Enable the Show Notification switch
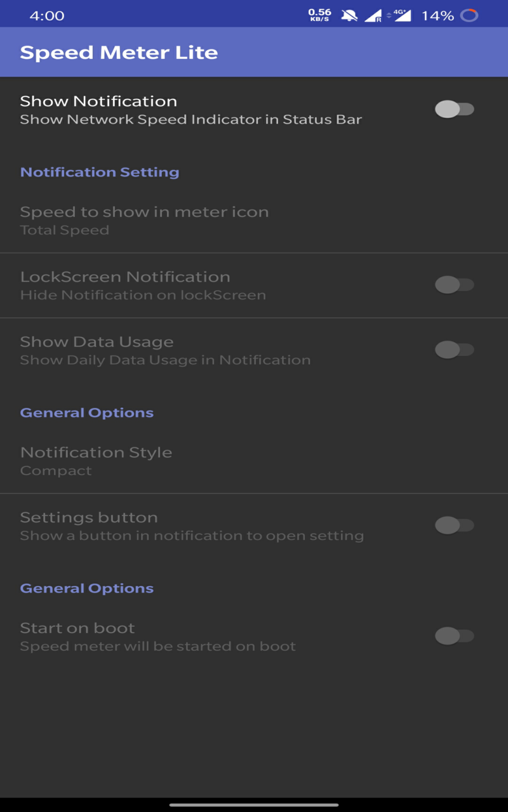Viewport: 508px width, 812px height. (454, 109)
